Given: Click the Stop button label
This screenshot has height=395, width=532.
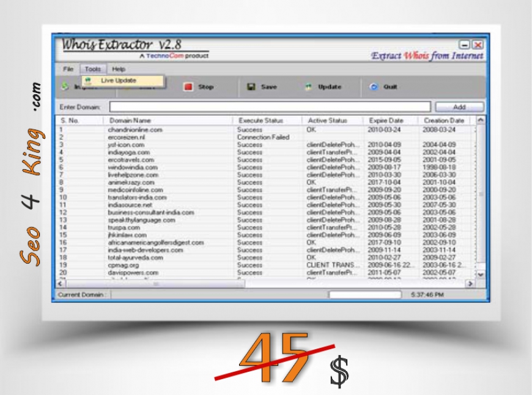Looking at the screenshot, I should pyautogui.click(x=205, y=87).
